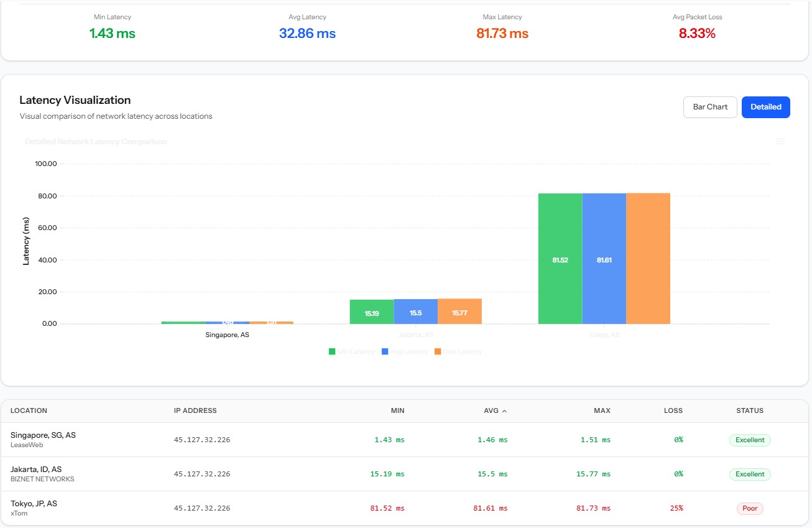Click the Latency (ms) axis title

pyautogui.click(x=26, y=241)
